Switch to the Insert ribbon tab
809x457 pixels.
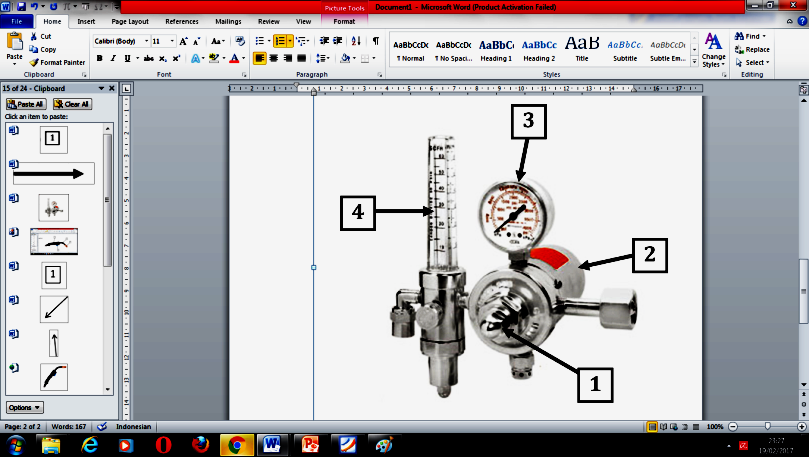click(x=87, y=20)
